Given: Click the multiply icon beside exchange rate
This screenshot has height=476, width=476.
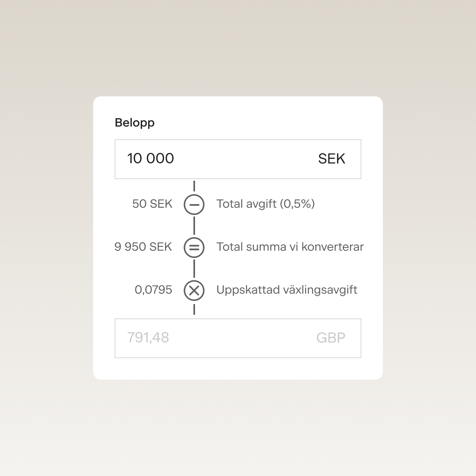Looking at the screenshot, I should pos(194,290).
